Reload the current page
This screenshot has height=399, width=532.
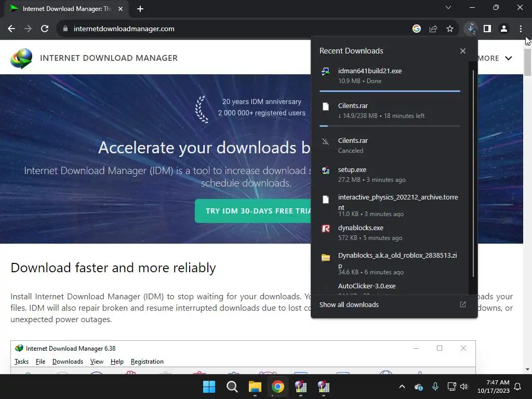(x=45, y=29)
